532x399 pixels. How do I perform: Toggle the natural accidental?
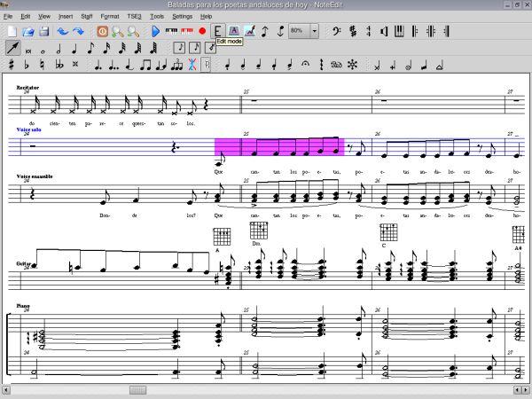click(x=42, y=65)
